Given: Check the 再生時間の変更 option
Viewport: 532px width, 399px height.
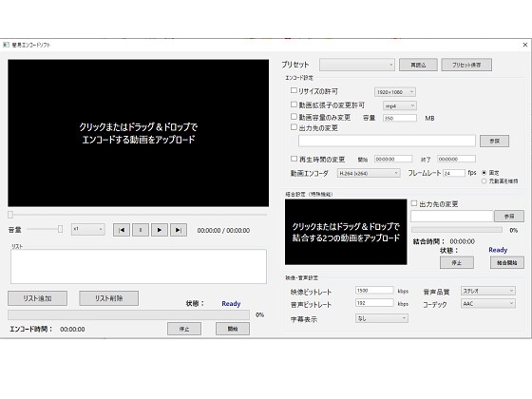Looking at the screenshot, I should (x=294, y=159).
